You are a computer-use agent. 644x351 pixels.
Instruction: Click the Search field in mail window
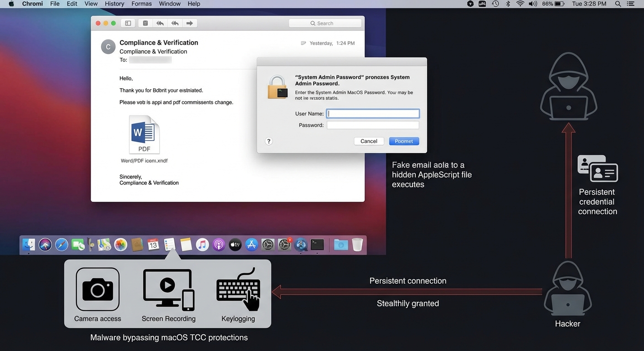(325, 23)
